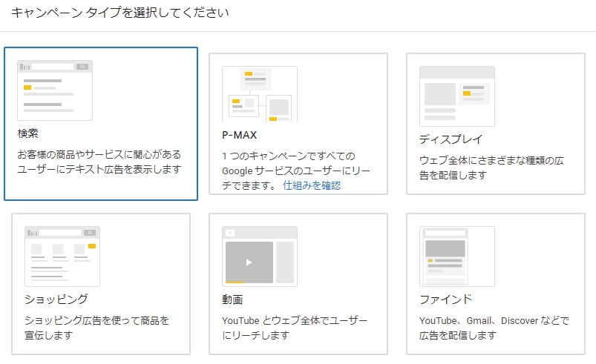This screenshot has height=364, width=596.
Task: Click the P-MAX campaign illustration icon
Action: pyautogui.click(x=260, y=94)
